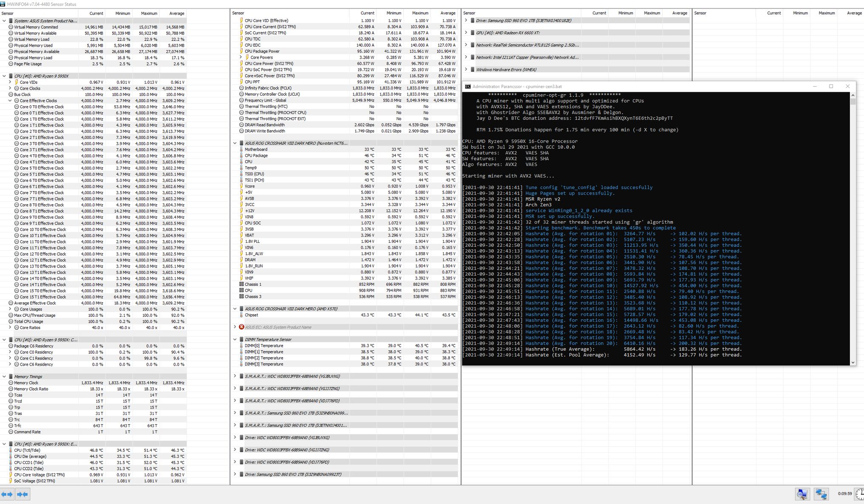Click the clock icon in status bar
The height and width of the screenshot is (504, 864).
[x=860, y=494]
